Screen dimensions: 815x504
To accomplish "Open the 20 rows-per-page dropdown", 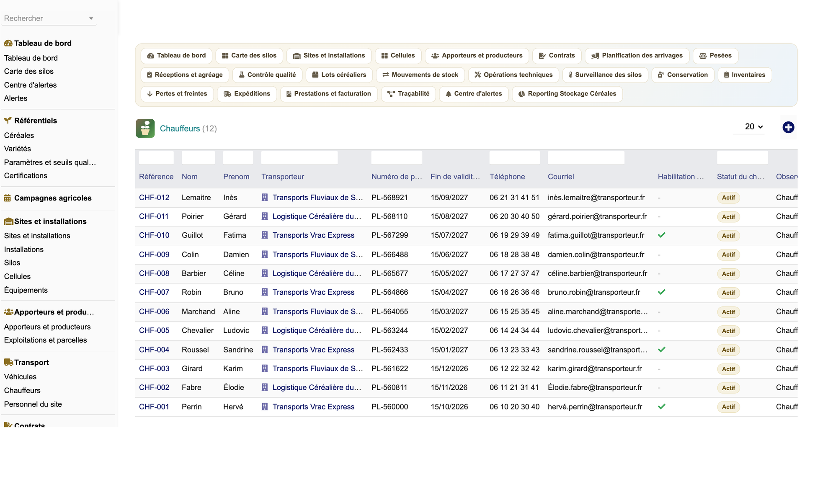I will [753, 127].
